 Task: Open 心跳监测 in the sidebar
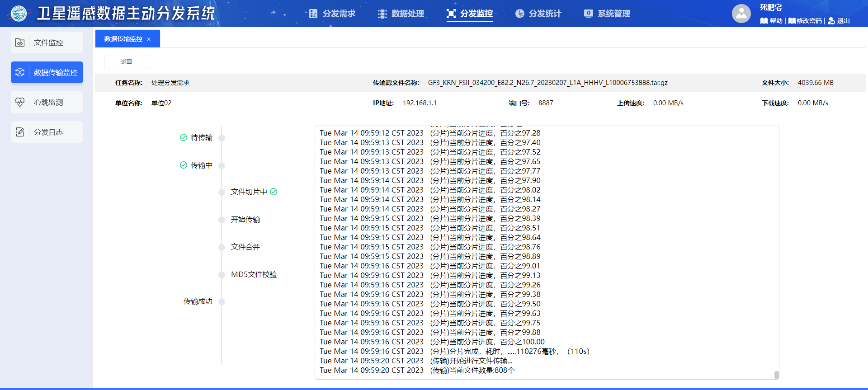coord(47,102)
